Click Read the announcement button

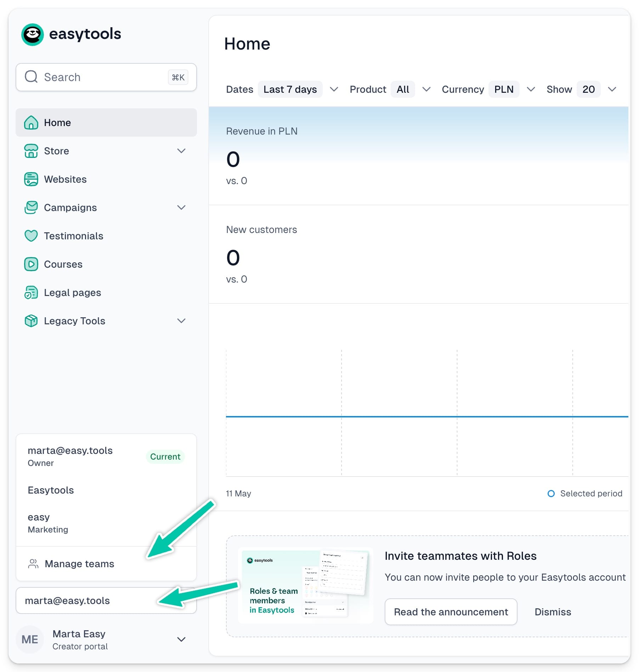click(451, 612)
